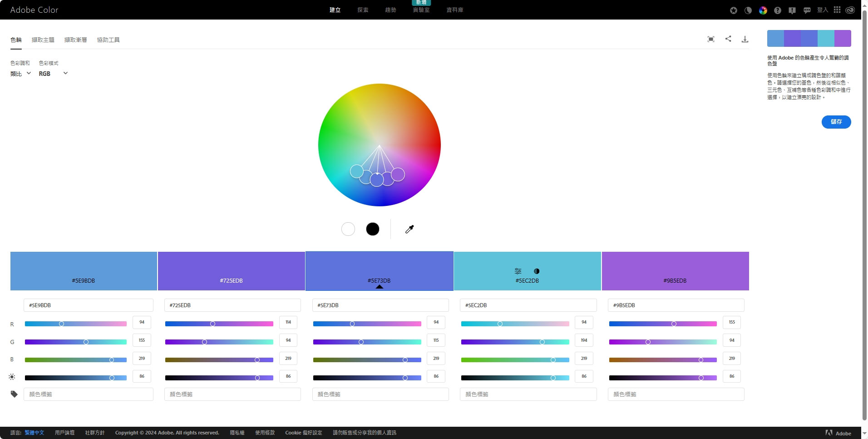The height and width of the screenshot is (439, 868).
Task: Select the #5E9BDB color swatch
Action: [84, 271]
